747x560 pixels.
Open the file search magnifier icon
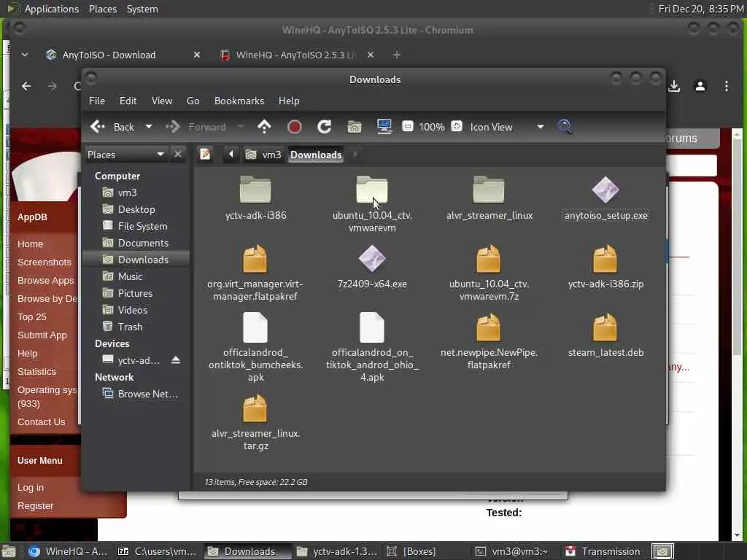(565, 127)
